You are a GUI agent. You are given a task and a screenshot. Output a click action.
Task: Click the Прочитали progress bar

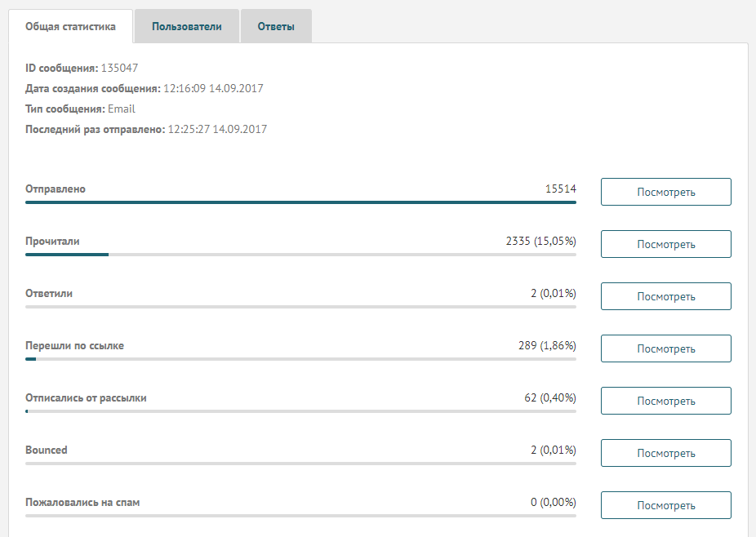(301, 255)
